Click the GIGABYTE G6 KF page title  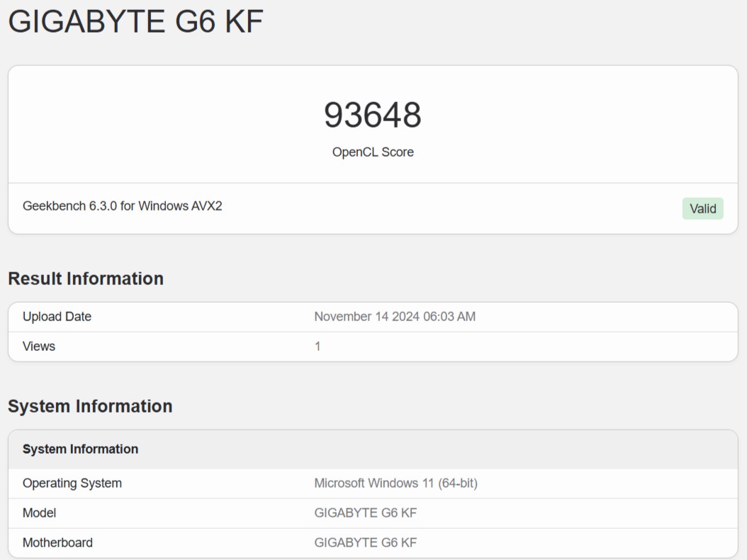pos(136,21)
